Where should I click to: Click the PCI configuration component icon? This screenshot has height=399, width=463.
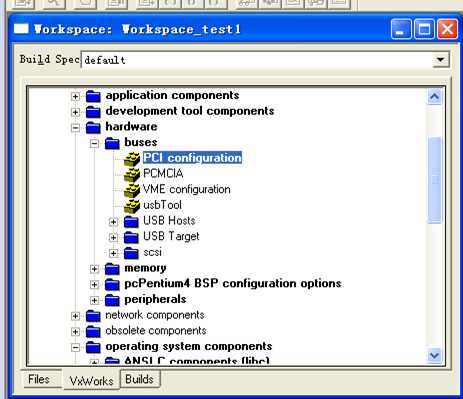pos(132,159)
